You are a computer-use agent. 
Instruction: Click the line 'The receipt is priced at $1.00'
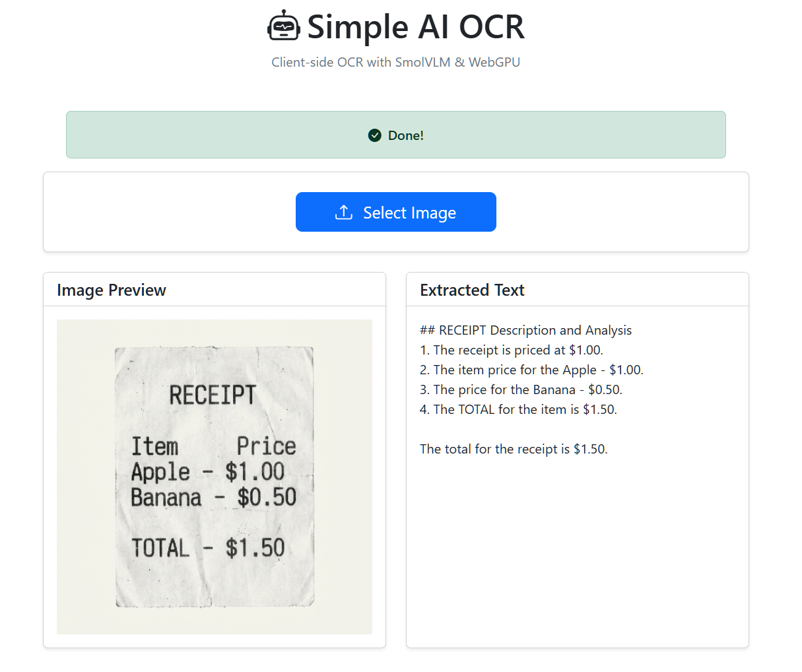point(512,350)
